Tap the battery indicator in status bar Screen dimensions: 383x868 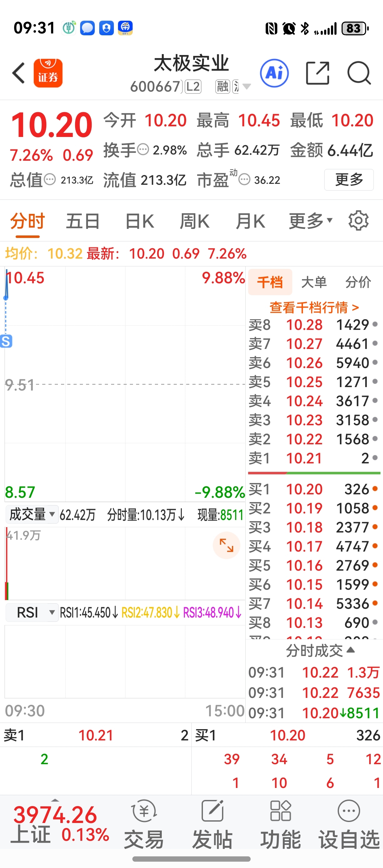point(355,28)
